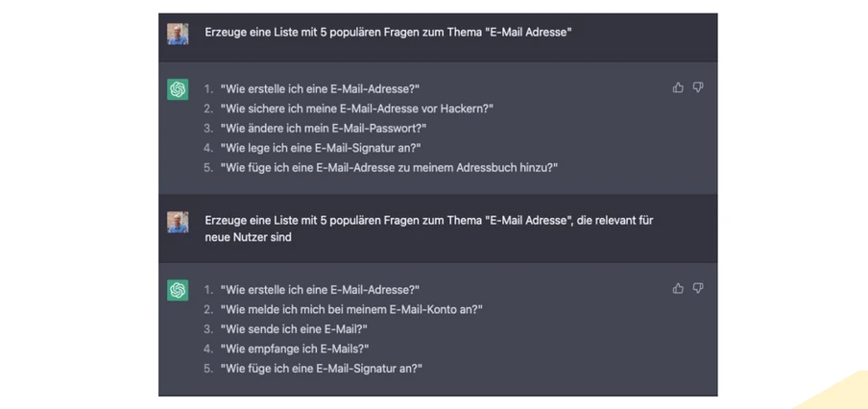Click the ChatGPT logo beside first answer
The image size is (868, 409).
click(178, 89)
